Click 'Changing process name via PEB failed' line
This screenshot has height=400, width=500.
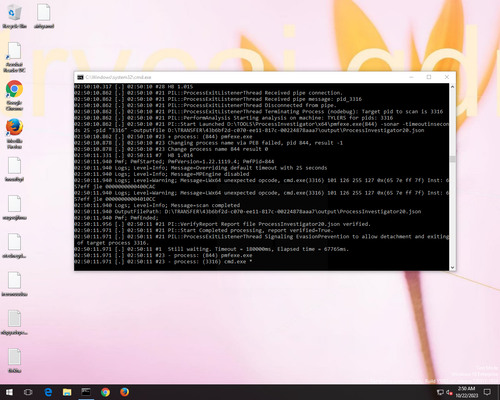pos(208,143)
